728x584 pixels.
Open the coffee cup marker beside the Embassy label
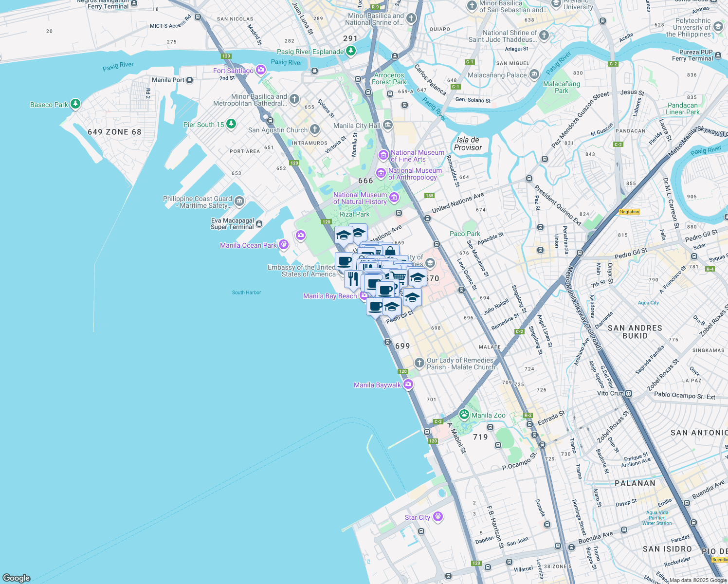pyautogui.click(x=344, y=261)
